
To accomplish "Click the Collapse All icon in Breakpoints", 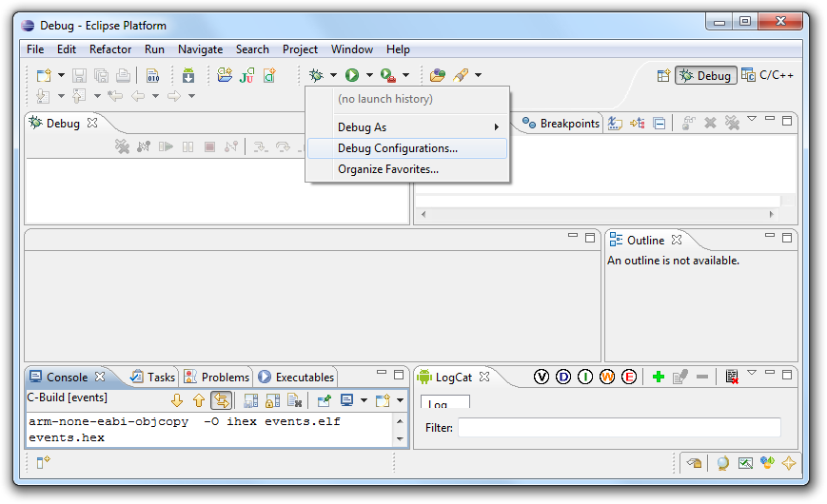I will click(x=660, y=124).
